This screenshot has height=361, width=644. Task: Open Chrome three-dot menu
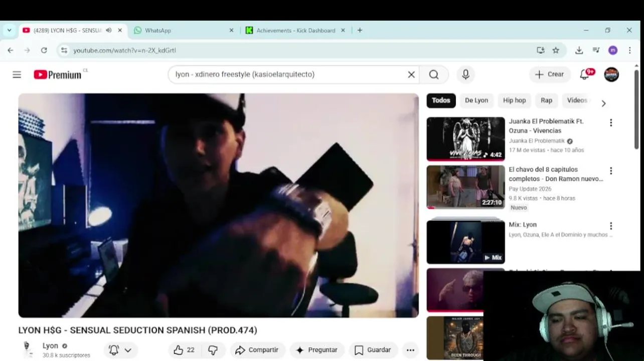pos(630,50)
